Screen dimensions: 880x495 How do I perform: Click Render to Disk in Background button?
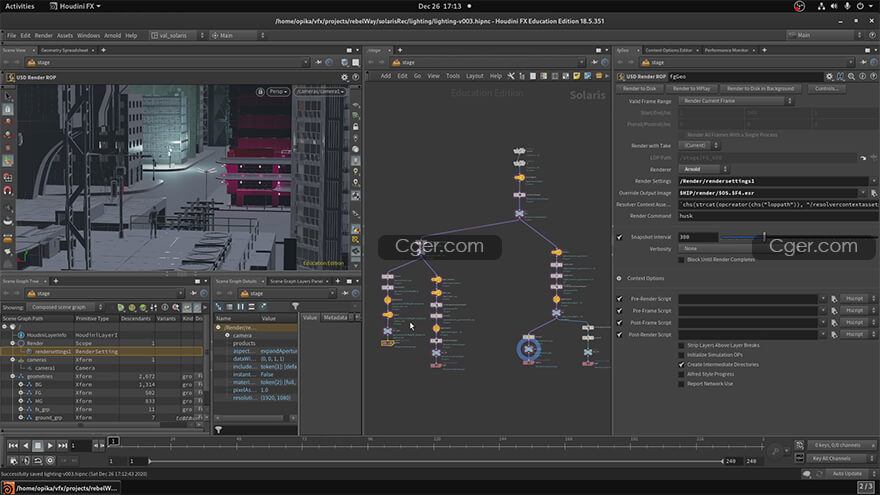point(760,89)
